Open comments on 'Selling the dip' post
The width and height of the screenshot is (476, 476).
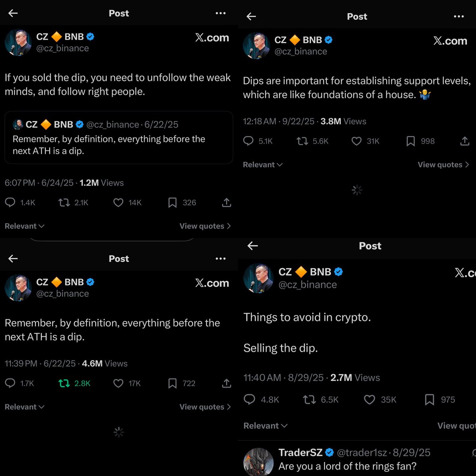pyautogui.click(x=250, y=399)
